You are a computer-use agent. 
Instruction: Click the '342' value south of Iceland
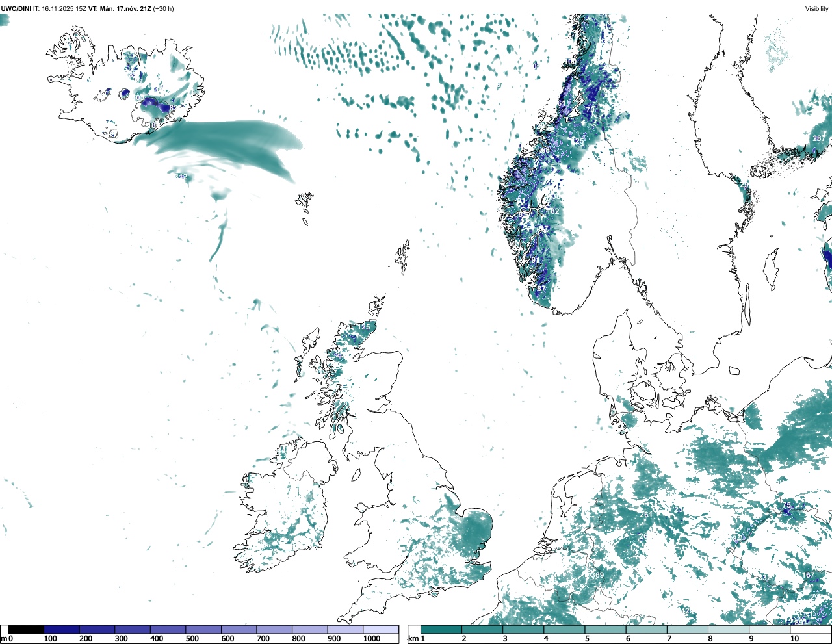coord(181,177)
